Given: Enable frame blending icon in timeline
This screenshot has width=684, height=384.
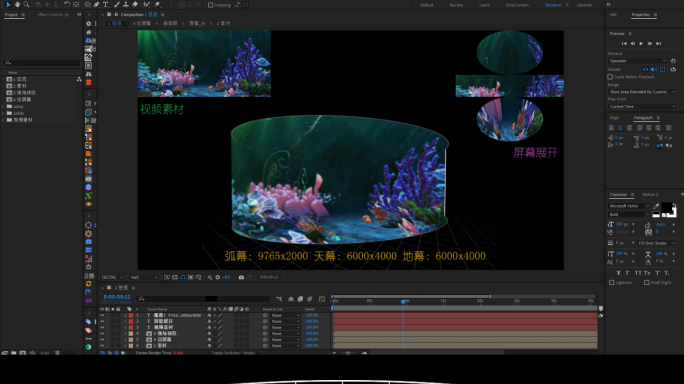Looking at the screenshot, I should click(x=300, y=299).
